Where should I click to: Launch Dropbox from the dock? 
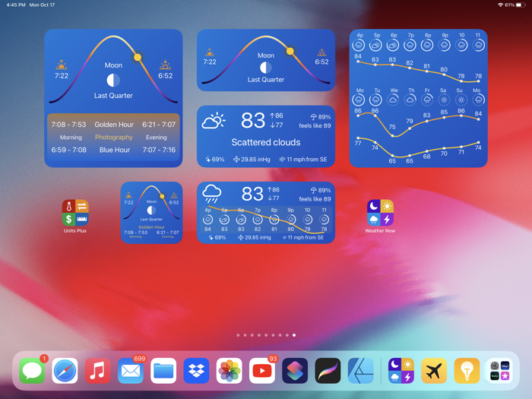coord(196,371)
